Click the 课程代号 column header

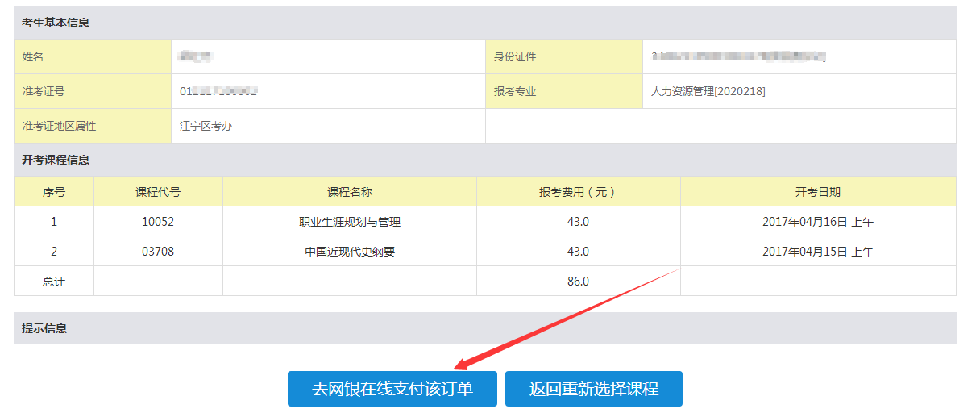tap(158, 192)
